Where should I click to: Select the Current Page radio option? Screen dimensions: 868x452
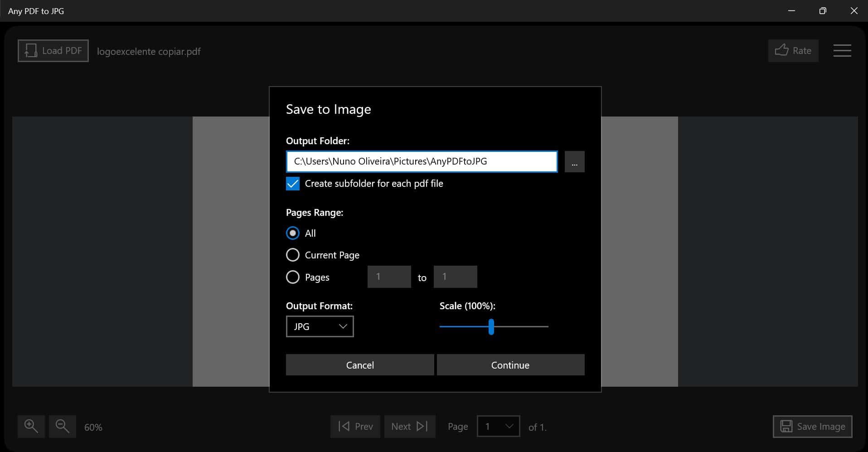coord(293,255)
